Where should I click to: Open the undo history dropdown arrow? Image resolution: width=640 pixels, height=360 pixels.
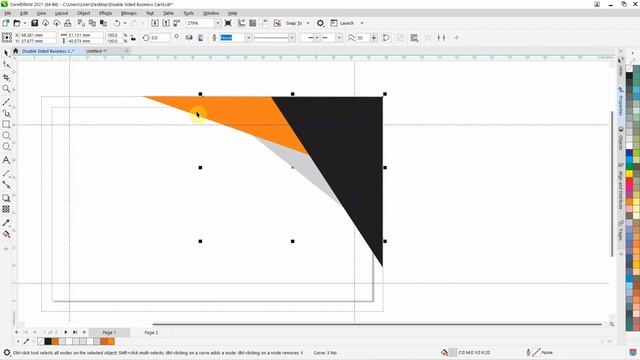coord(125,23)
